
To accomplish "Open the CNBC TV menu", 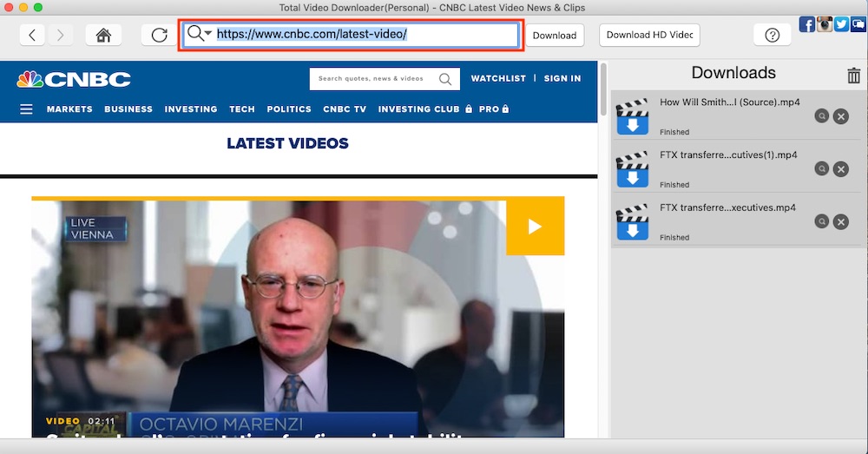I will 345,109.
